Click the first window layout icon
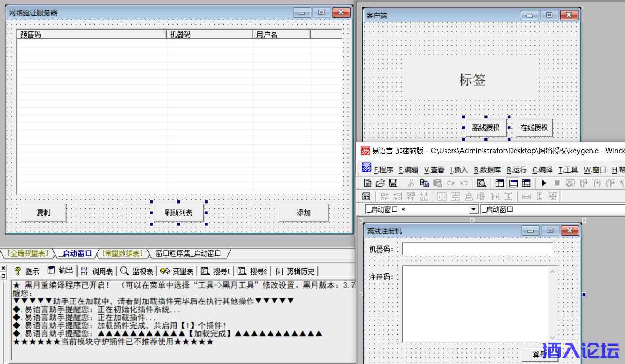 click(499, 183)
